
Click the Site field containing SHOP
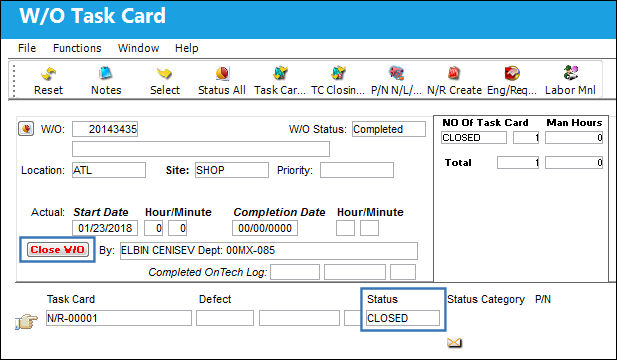[x=232, y=170]
